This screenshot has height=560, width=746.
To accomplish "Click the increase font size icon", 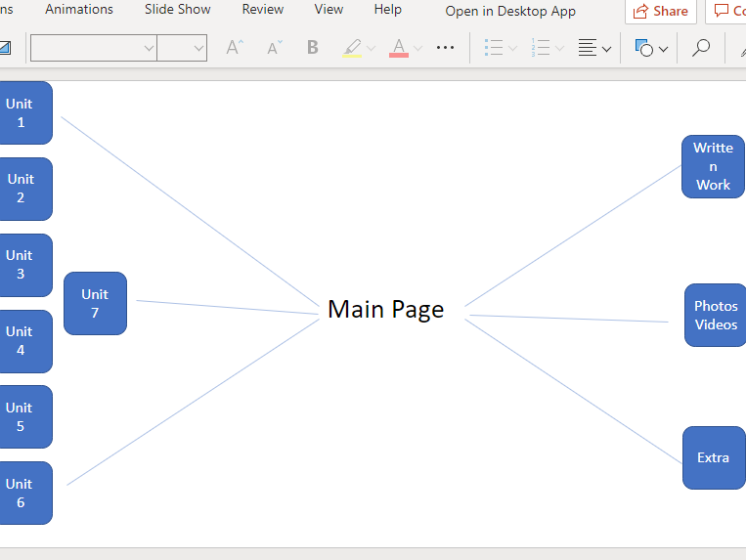I will [234, 48].
